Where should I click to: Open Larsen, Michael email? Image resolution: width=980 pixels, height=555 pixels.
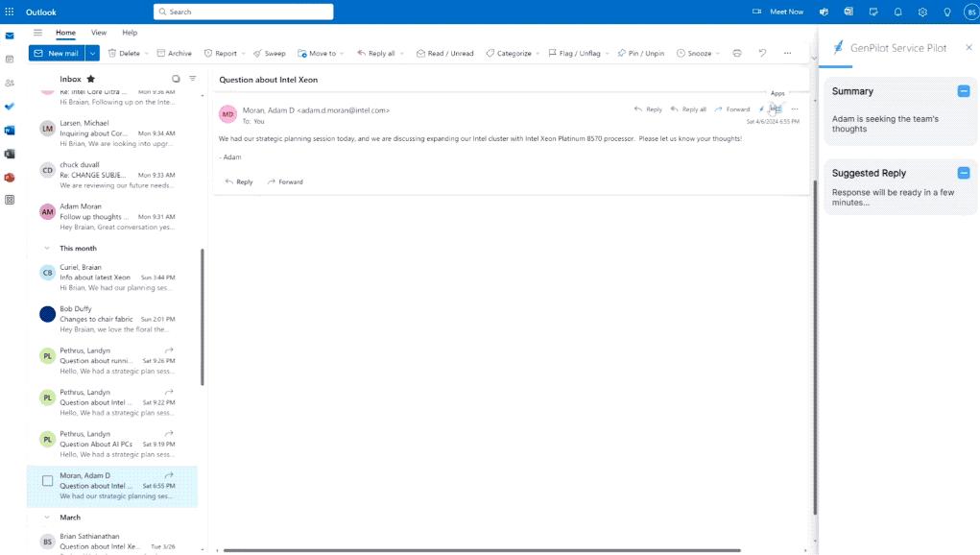(112, 133)
